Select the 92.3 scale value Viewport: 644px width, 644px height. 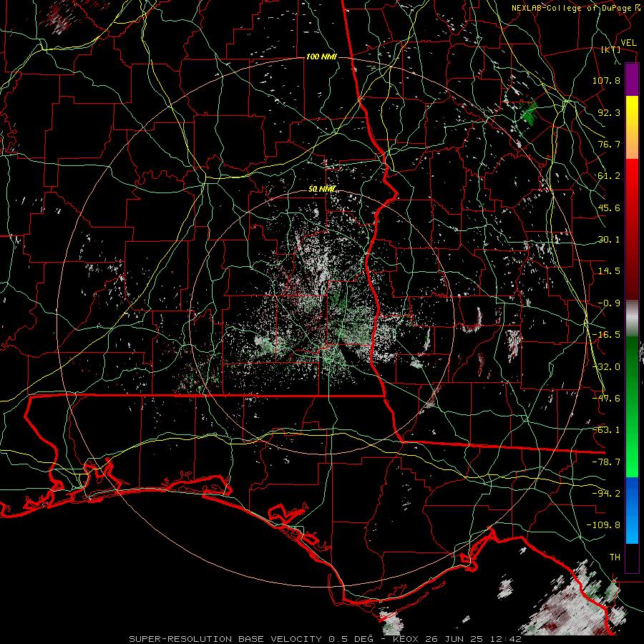coord(609,112)
